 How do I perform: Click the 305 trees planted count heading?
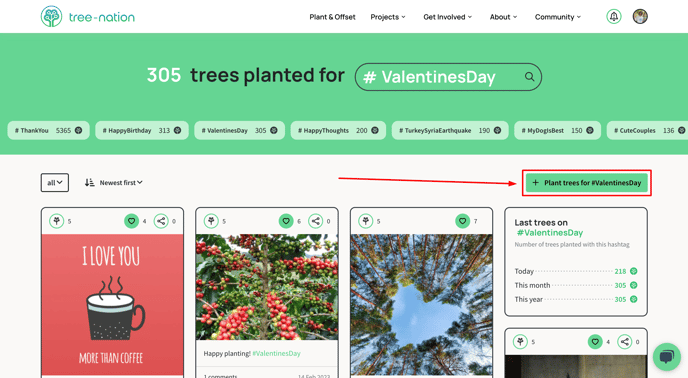(164, 75)
